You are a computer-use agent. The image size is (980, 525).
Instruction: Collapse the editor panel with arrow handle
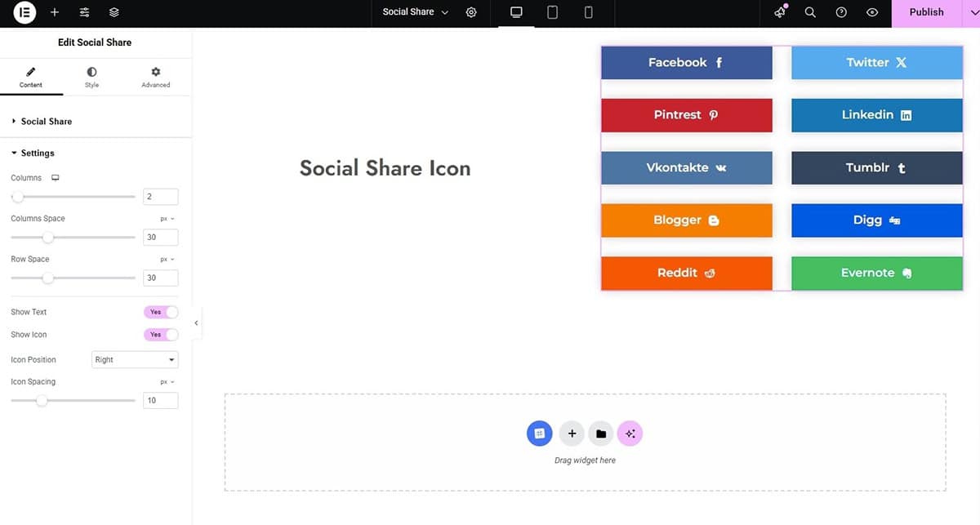[x=196, y=323]
